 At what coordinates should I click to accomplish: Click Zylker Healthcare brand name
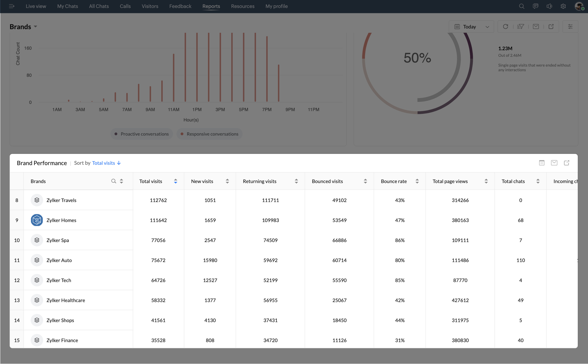click(x=66, y=300)
